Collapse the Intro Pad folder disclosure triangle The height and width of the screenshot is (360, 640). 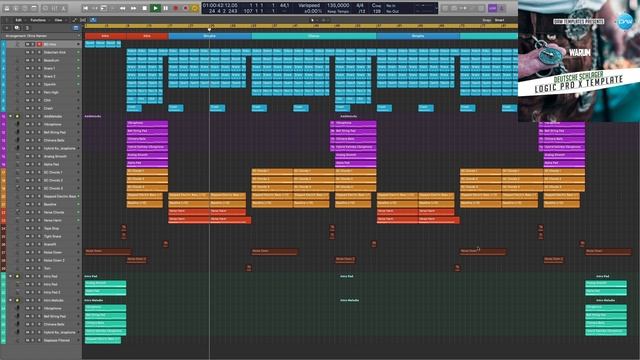(10, 276)
